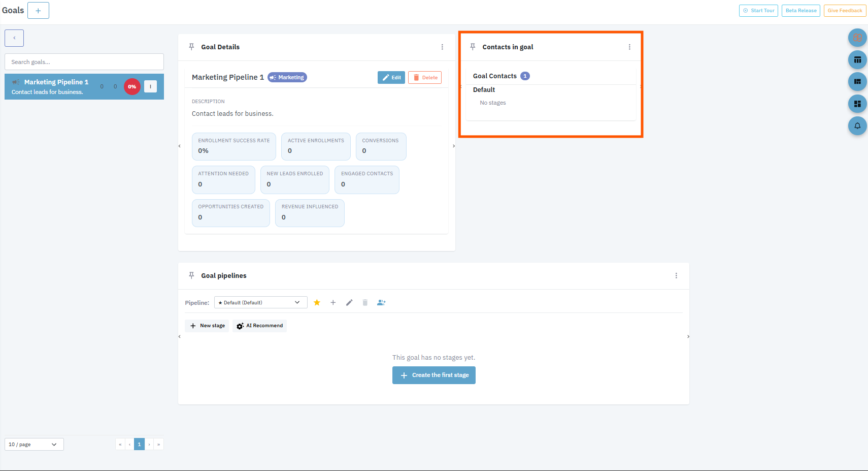868x471 pixels.
Task: Click the Search goals input field
Action: [84, 62]
